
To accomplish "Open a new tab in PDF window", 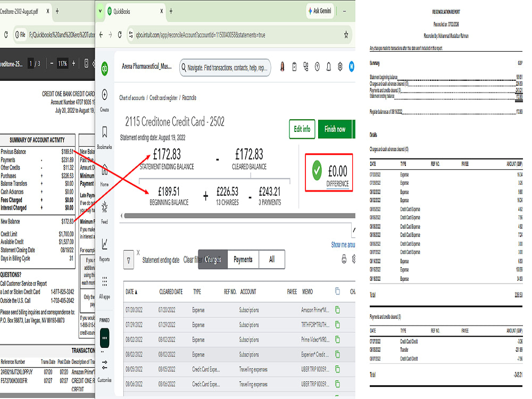I will 57,11.
